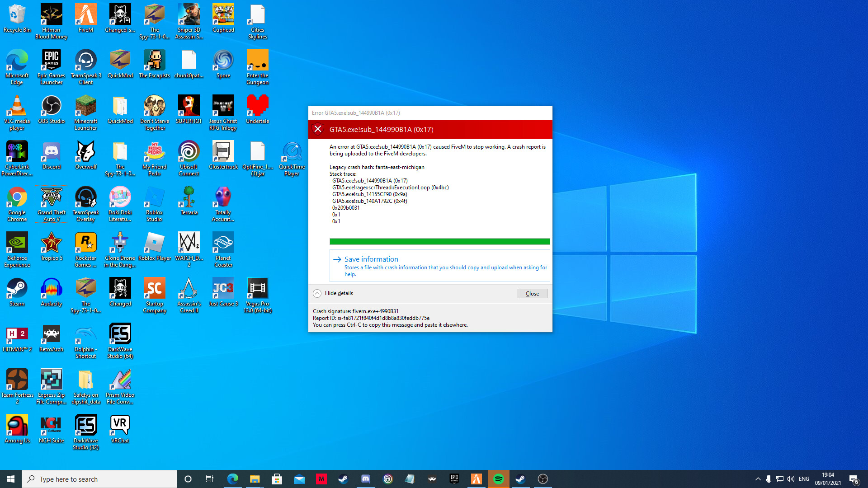The height and width of the screenshot is (488, 868).
Task: Select the Audacity desktop icon
Action: (x=52, y=293)
